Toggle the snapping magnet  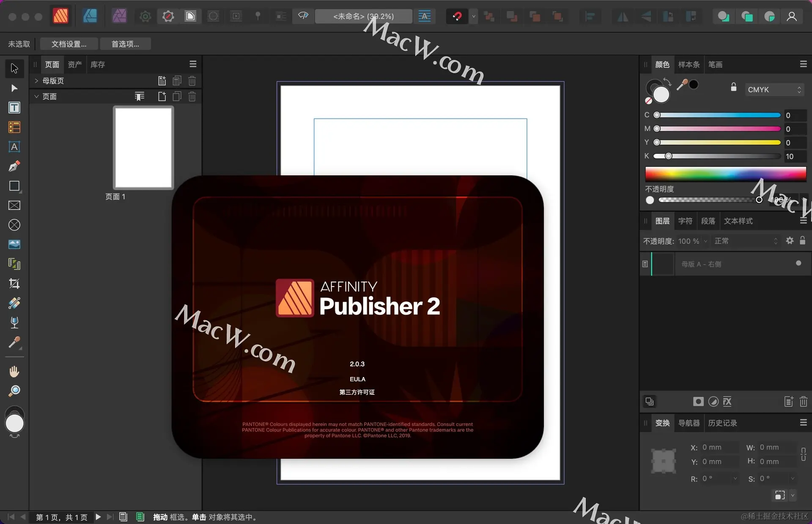pyautogui.click(x=457, y=16)
